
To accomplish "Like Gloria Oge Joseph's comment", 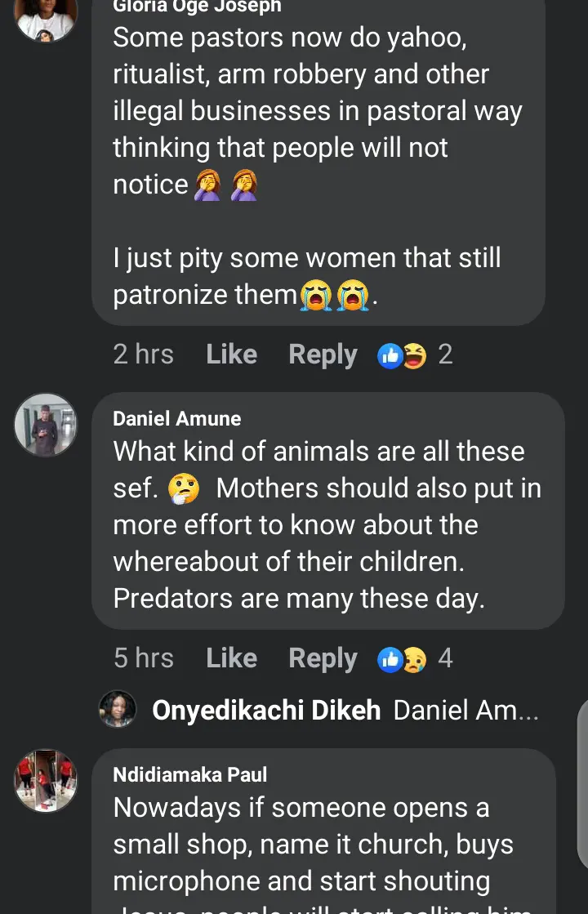I will coord(231,354).
